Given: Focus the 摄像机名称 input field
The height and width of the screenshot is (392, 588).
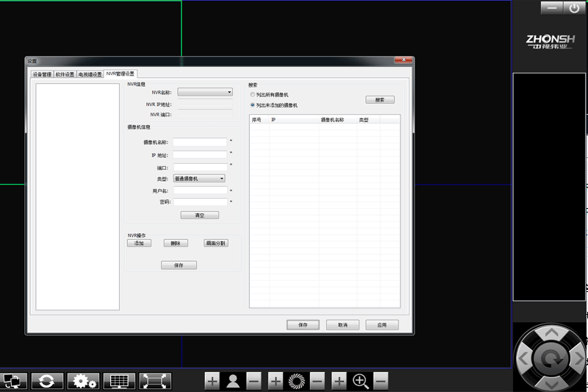Looking at the screenshot, I should point(200,142).
